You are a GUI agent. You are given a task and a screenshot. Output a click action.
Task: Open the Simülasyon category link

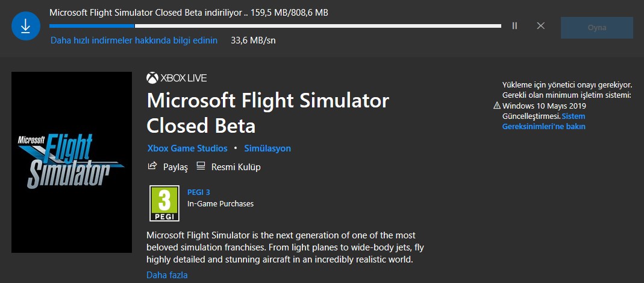pos(267,148)
